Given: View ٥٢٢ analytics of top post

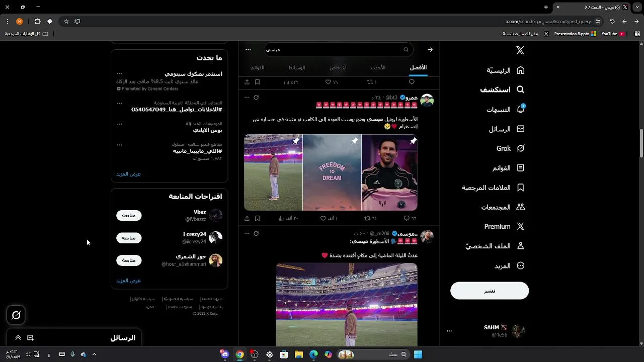Looking at the screenshot, I should point(291,82).
